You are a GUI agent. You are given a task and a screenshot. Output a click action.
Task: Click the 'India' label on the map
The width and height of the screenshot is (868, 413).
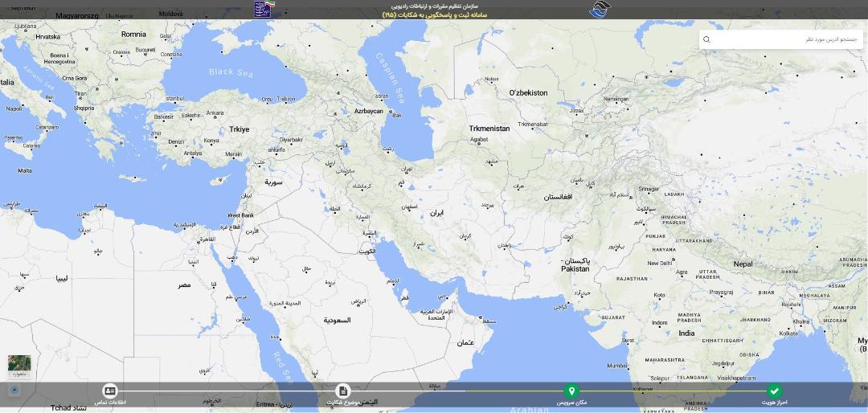click(x=686, y=333)
